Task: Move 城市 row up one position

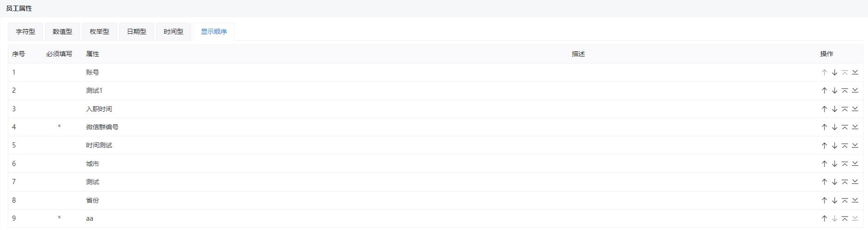Action: coord(824,164)
